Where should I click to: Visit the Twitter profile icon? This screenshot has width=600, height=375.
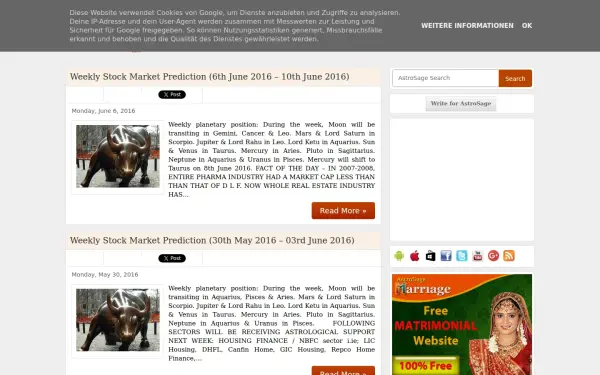[x=462, y=256]
